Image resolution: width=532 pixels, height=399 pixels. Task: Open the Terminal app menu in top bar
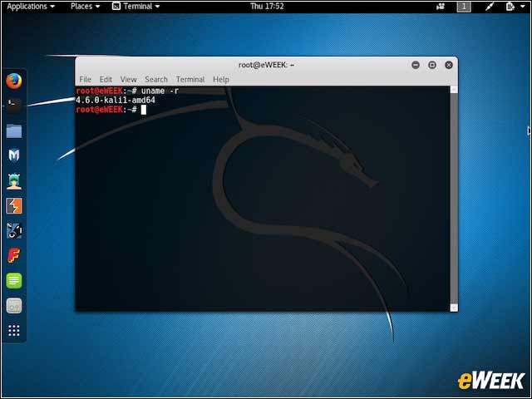click(x=136, y=7)
